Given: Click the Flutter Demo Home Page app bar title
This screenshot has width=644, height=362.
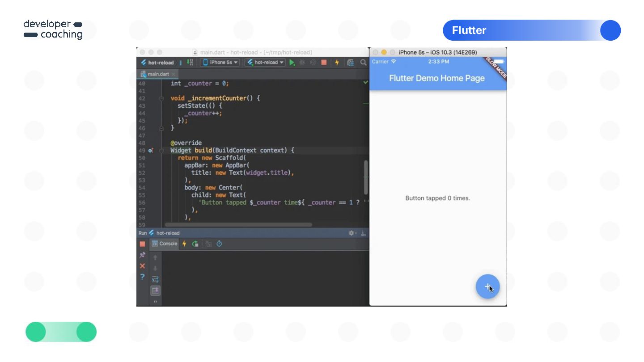Looking at the screenshot, I should 437,78.
